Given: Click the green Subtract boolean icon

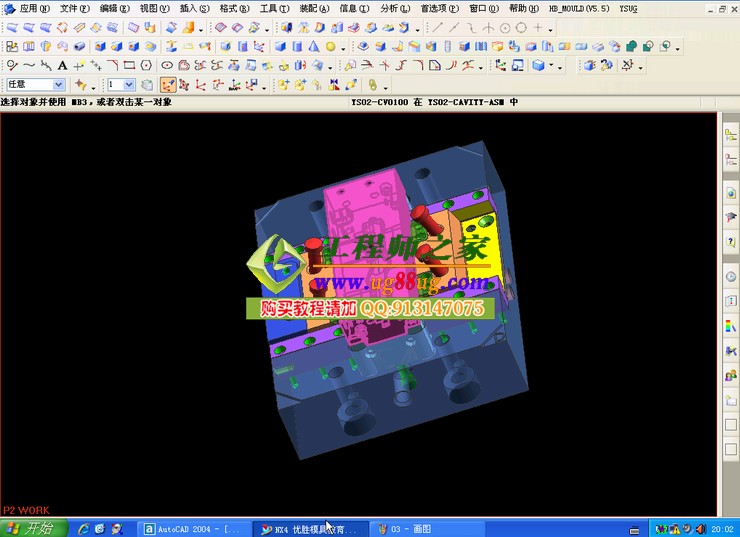Looking at the screenshot, I should pos(648,46).
